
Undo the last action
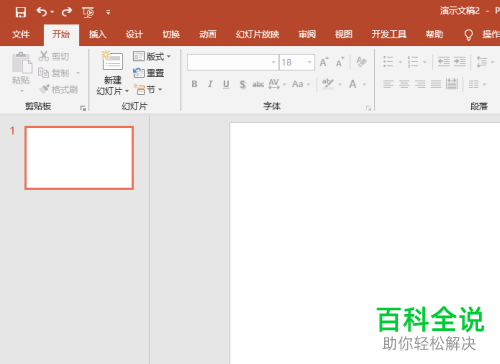pos(42,12)
